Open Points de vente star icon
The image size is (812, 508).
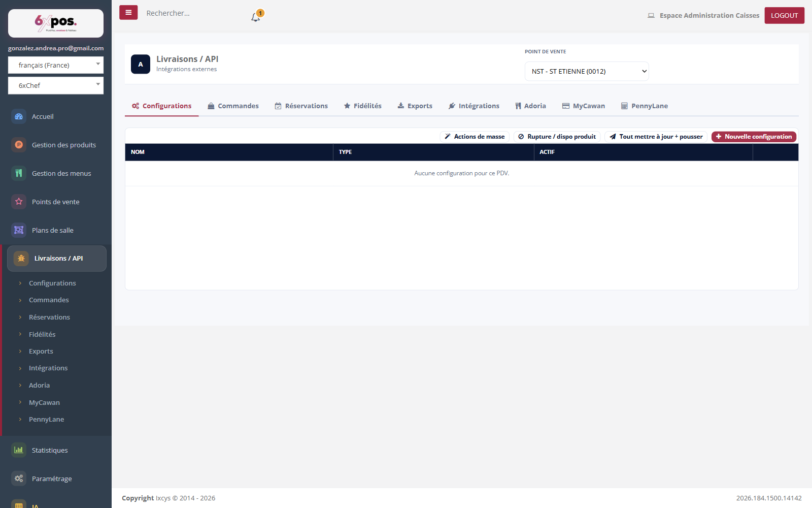[19, 202]
